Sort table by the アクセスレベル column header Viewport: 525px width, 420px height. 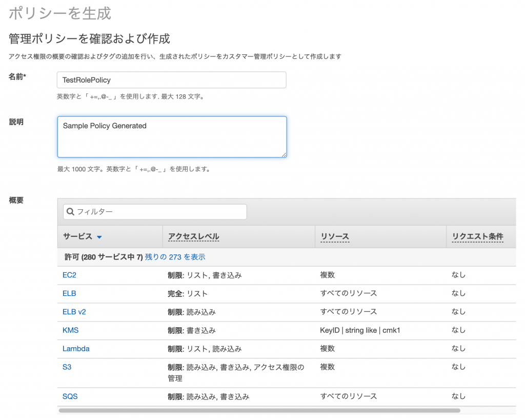pyautogui.click(x=193, y=236)
